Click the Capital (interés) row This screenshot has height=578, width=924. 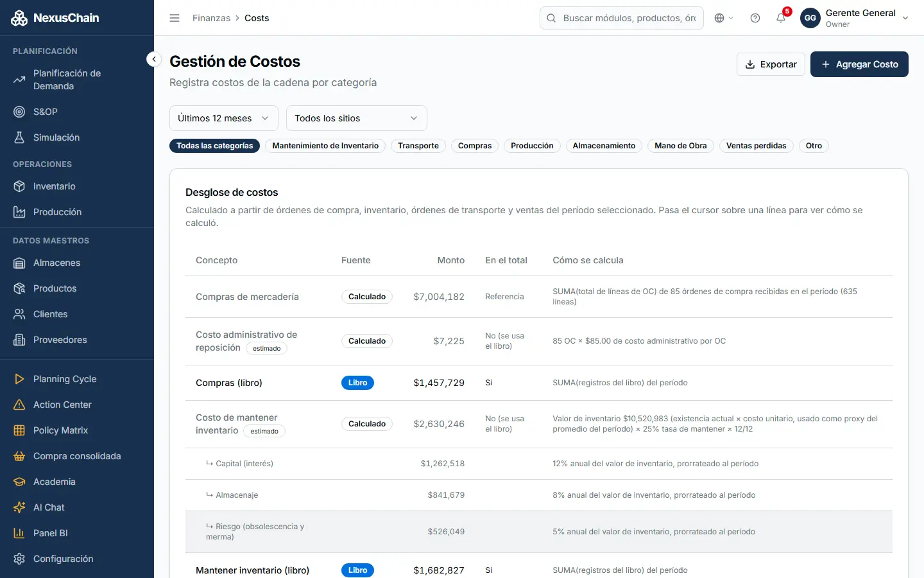(539, 464)
